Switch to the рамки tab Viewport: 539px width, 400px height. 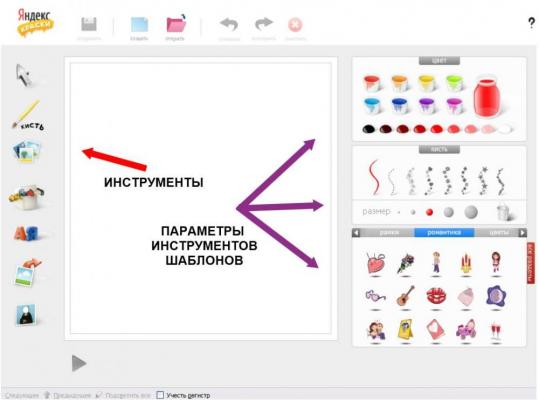pyautogui.click(x=389, y=233)
